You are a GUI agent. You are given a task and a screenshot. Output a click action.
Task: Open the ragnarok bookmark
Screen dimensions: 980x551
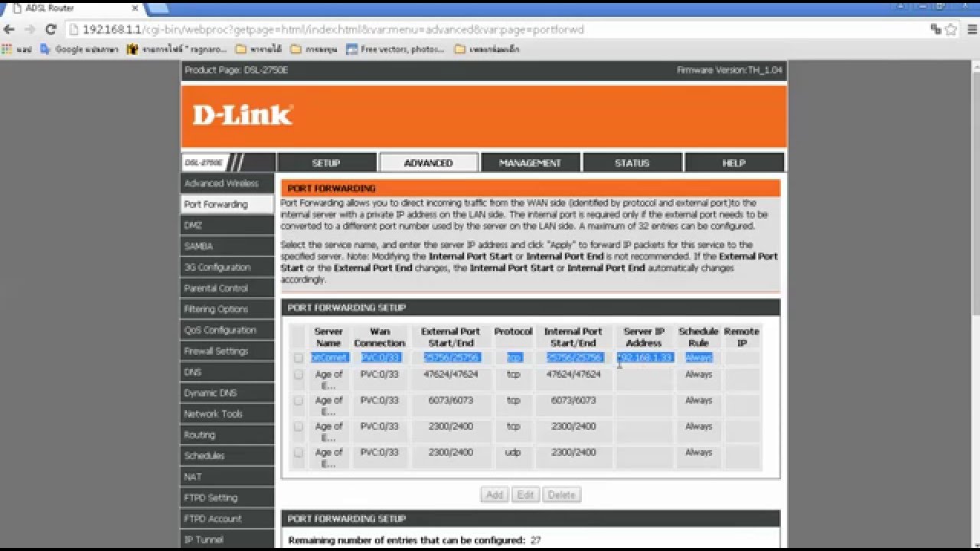(176, 49)
